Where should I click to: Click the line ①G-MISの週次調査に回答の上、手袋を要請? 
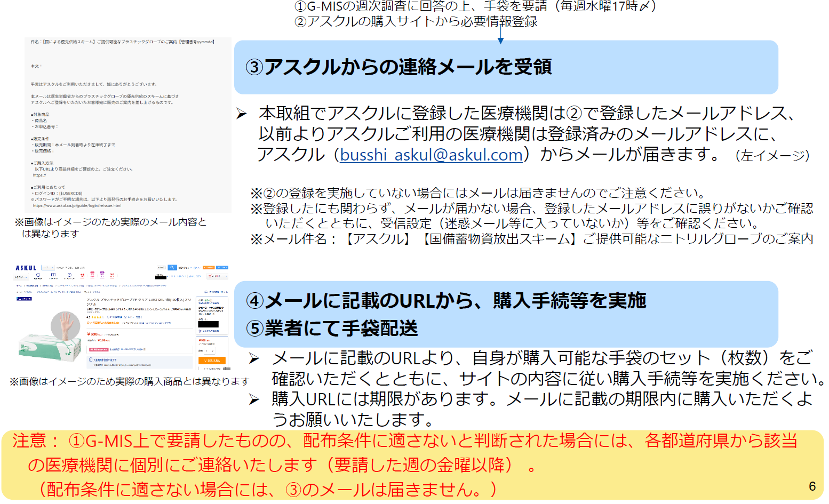475,6
